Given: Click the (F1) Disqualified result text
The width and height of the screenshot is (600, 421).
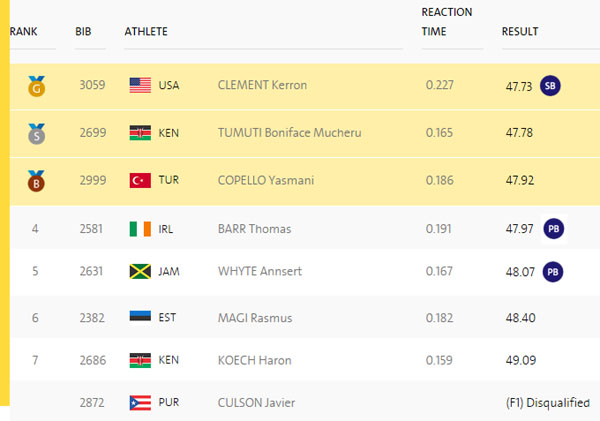Looking at the screenshot, I should click(x=548, y=403).
